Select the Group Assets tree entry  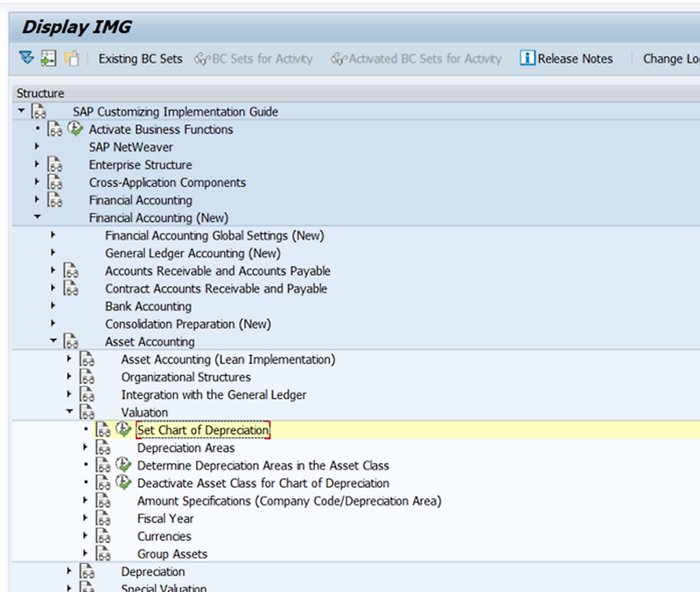pos(172,554)
